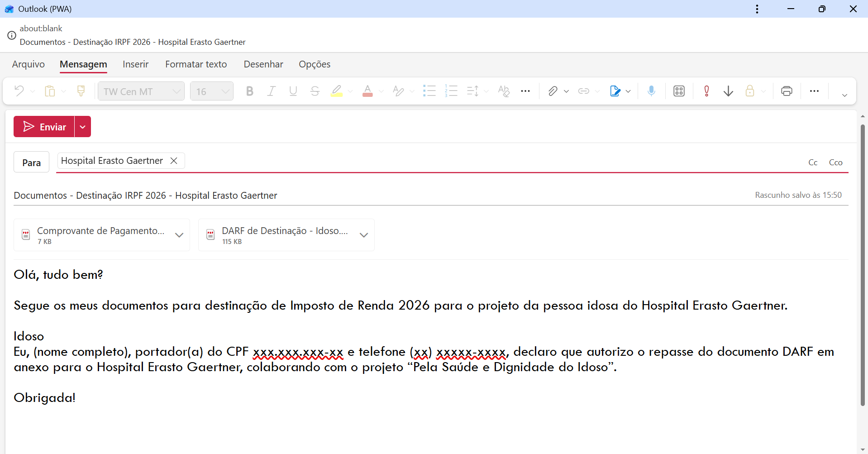Send the email with Enviar button
This screenshot has height=454, width=868.
pos(44,127)
